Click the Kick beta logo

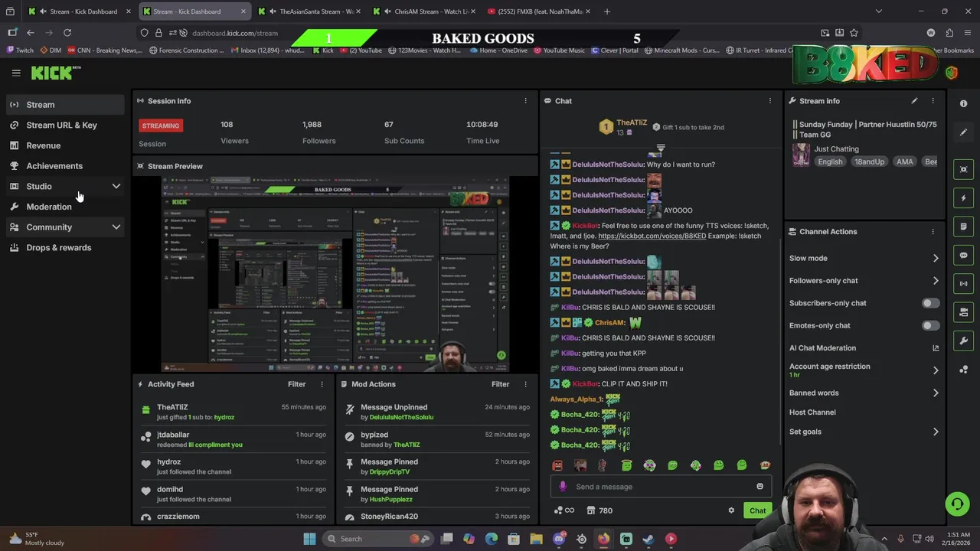pyautogui.click(x=56, y=73)
